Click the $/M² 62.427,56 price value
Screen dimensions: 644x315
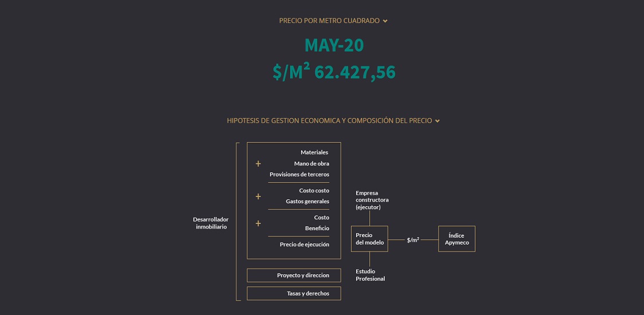[x=334, y=72]
